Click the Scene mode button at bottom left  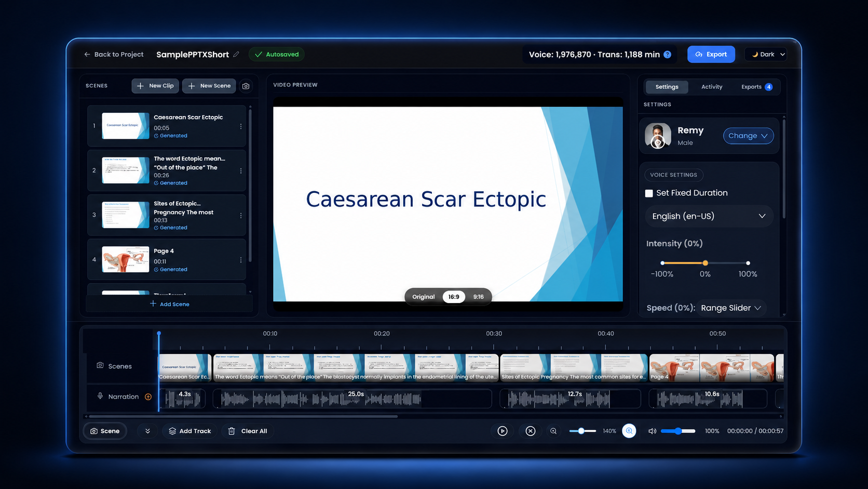pos(105,431)
